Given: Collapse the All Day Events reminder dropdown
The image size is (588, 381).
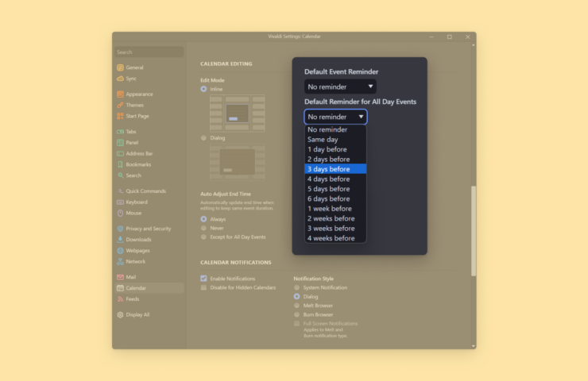Looking at the screenshot, I should (335, 117).
